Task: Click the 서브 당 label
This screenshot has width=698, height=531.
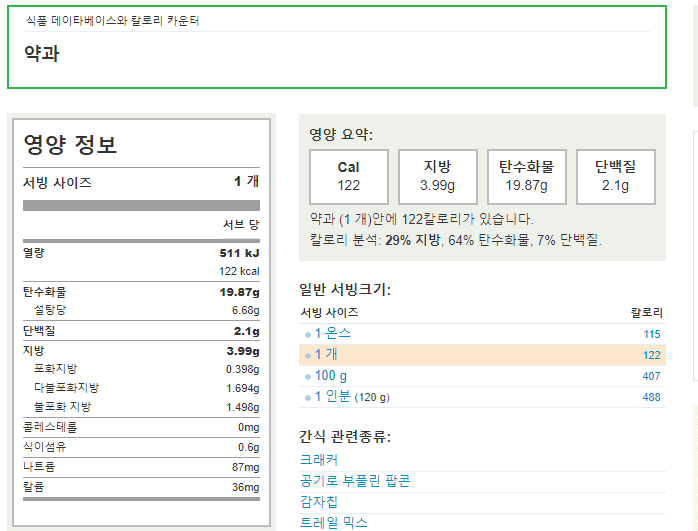Action: (241, 225)
